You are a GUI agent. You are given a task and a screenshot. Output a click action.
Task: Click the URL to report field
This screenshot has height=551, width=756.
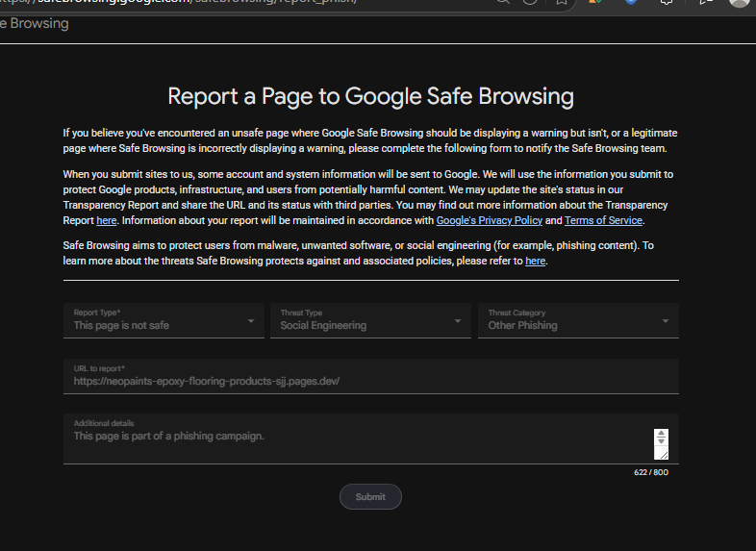(370, 377)
